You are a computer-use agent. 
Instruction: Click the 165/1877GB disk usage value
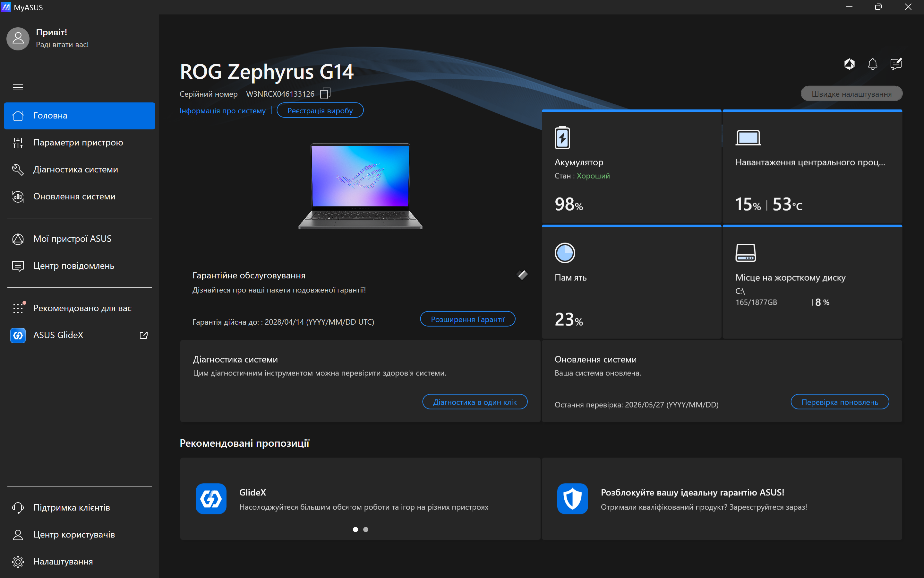(756, 302)
